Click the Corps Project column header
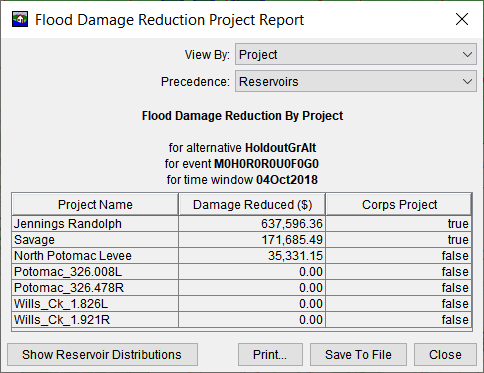The height and width of the screenshot is (373, 484). click(x=399, y=204)
